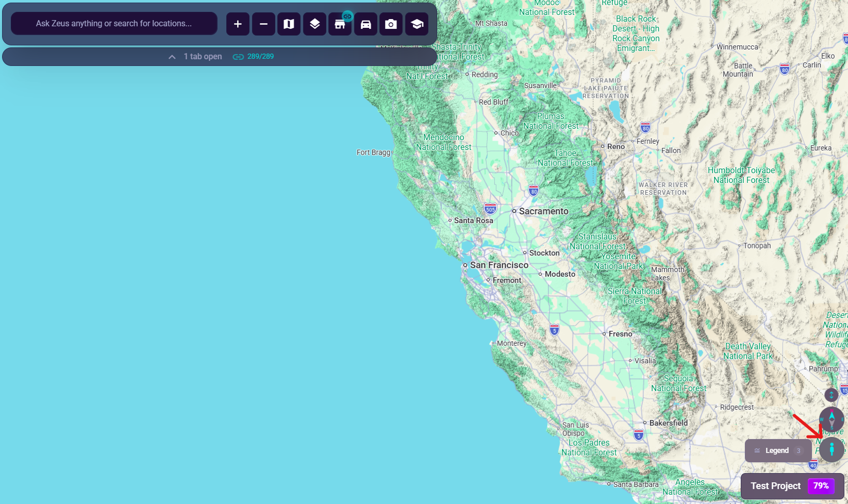This screenshot has width=848, height=504.
Task: Click the Ridgecrest town label
Action: pos(737,407)
